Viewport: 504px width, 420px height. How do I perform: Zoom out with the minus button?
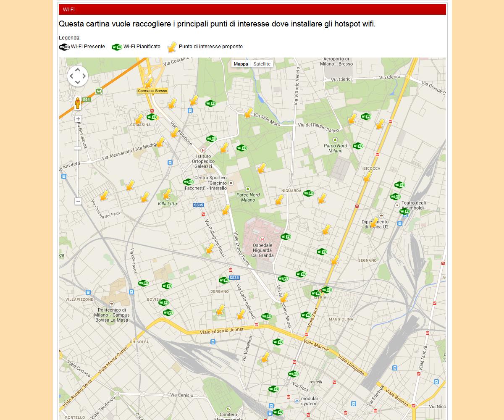click(x=78, y=201)
